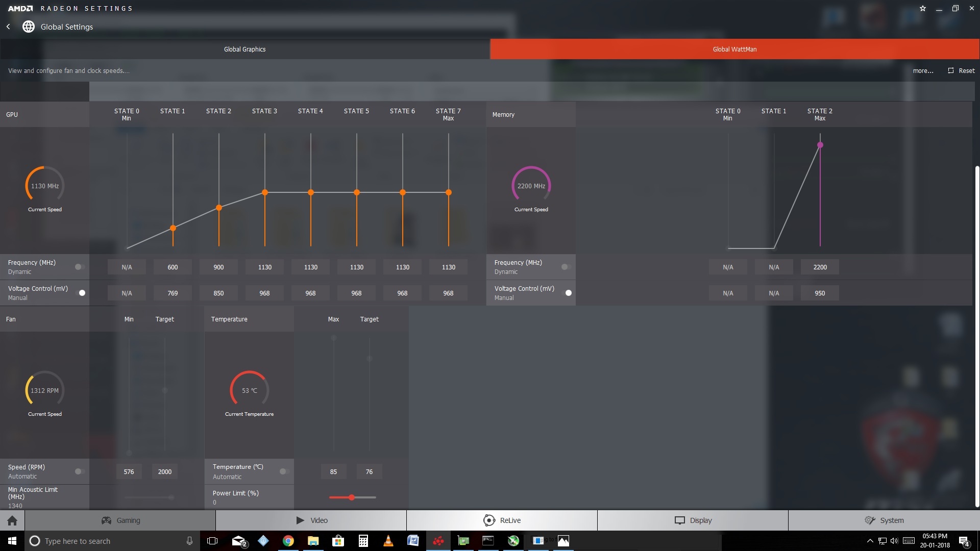The width and height of the screenshot is (980, 551).
Task: Toggle Temperature Automatic switch
Action: [284, 471]
